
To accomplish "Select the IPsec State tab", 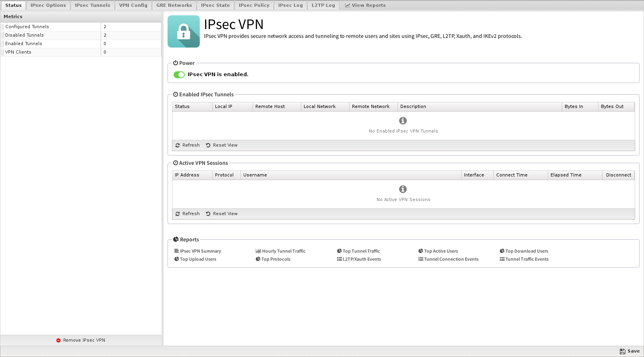I will coord(215,5).
